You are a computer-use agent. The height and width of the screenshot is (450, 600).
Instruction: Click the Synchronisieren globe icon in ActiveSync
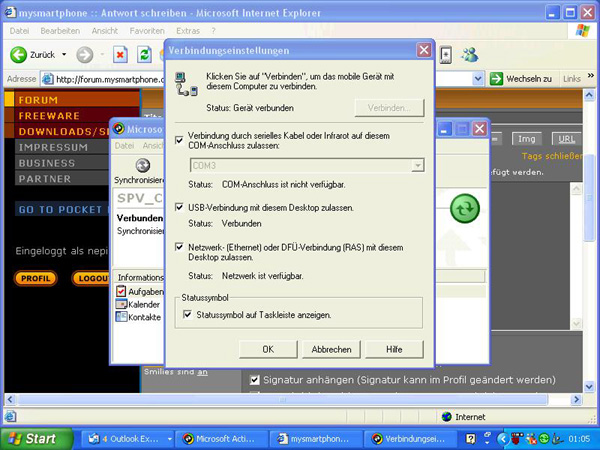click(143, 165)
